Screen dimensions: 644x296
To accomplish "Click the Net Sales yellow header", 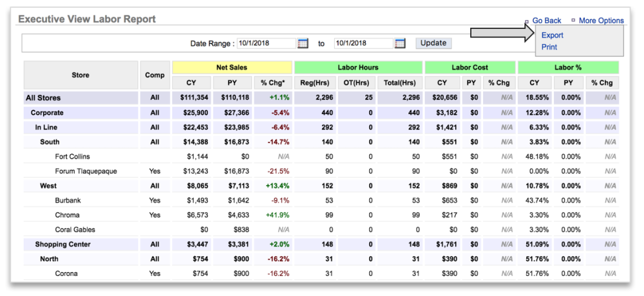I will click(x=232, y=67).
